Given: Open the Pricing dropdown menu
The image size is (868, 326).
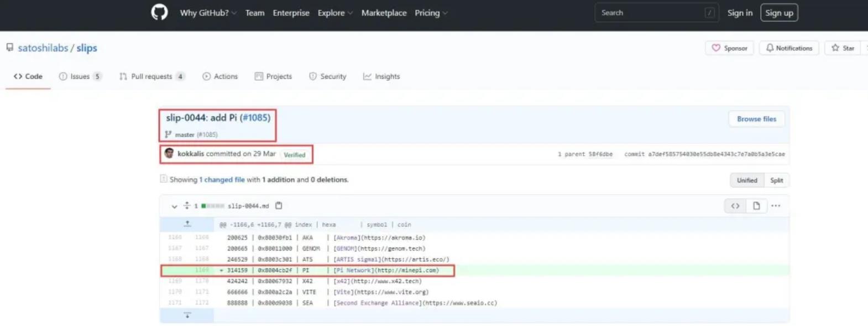Looking at the screenshot, I should coord(431,13).
